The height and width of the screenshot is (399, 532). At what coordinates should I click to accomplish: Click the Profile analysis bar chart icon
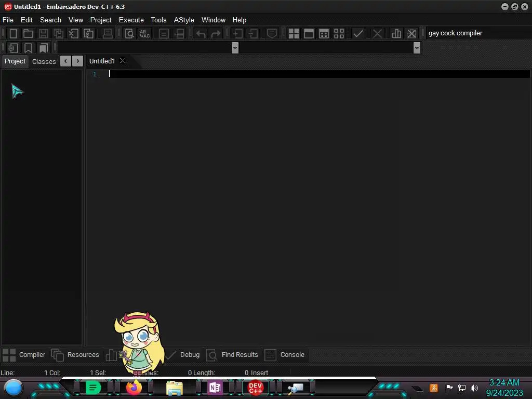[x=396, y=33]
